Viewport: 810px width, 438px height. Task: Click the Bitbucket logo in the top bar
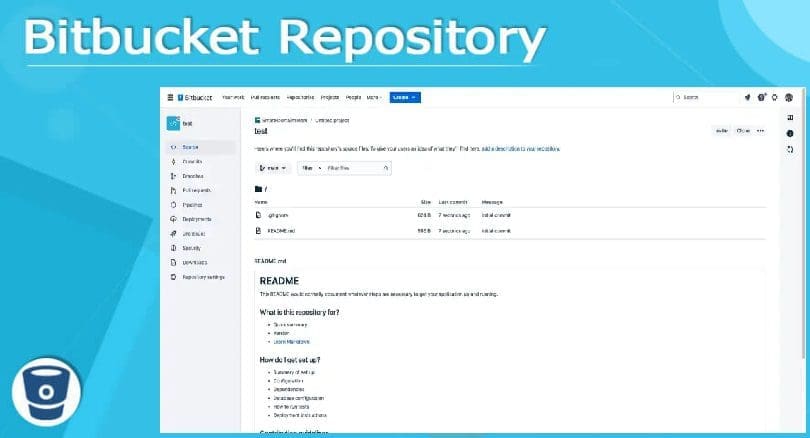195,98
